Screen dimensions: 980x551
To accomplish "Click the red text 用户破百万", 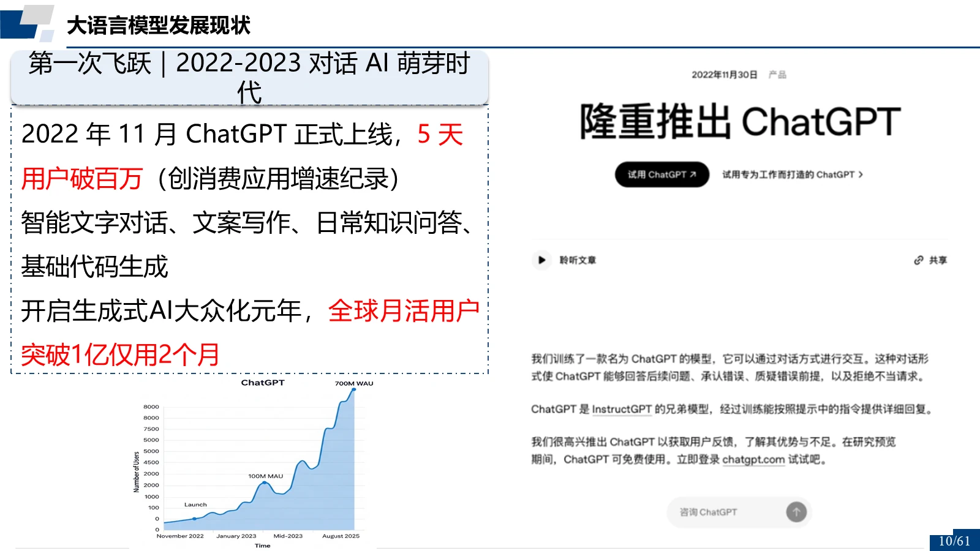I will (81, 179).
